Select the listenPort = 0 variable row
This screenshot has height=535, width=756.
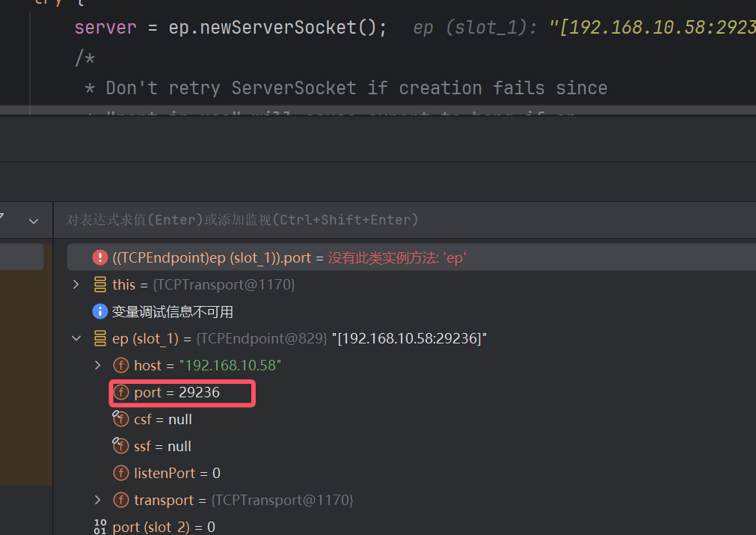click(x=176, y=473)
